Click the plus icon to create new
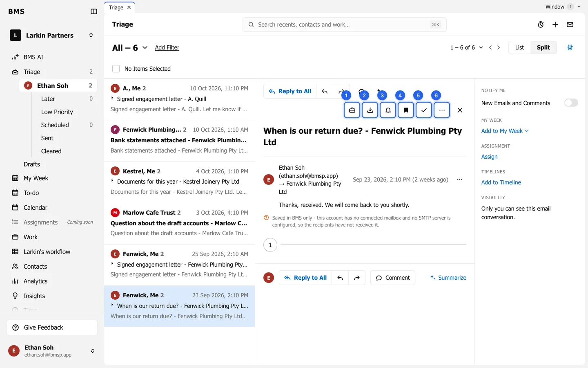This screenshot has width=588, height=368. point(555,25)
